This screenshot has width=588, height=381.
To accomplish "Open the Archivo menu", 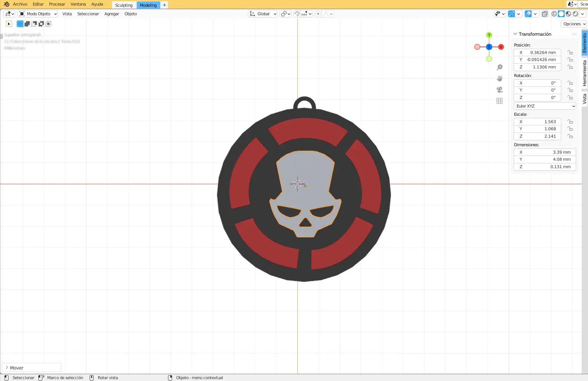I will pyautogui.click(x=20, y=4).
